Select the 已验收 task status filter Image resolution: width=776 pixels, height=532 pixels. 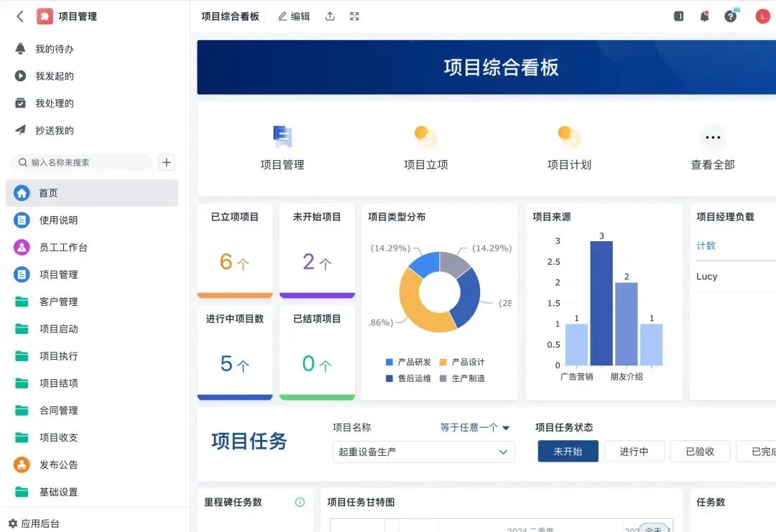pyautogui.click(x=700, y=452)
